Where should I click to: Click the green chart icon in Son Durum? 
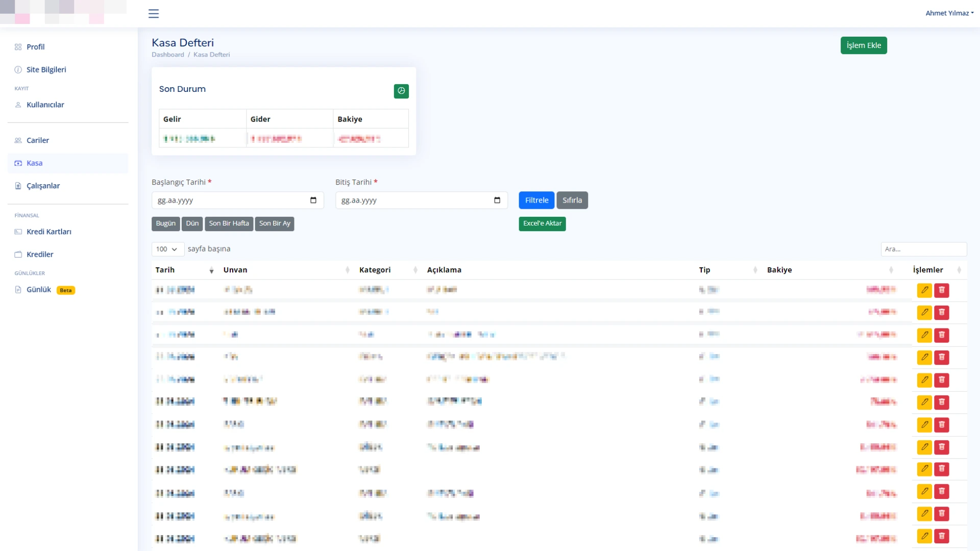click(401, 91)
